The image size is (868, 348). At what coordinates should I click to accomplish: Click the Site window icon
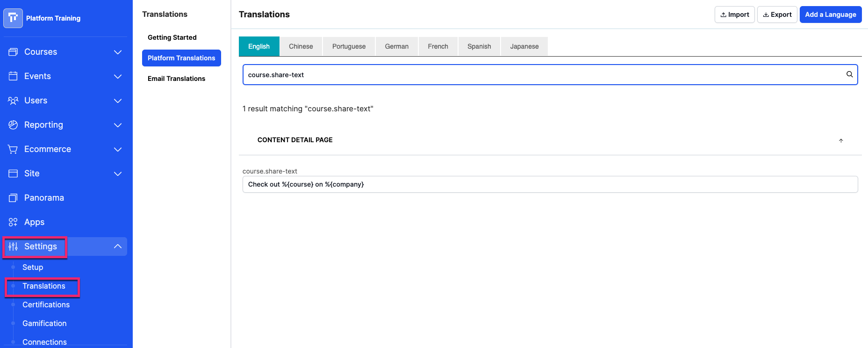tap(13, 174)
